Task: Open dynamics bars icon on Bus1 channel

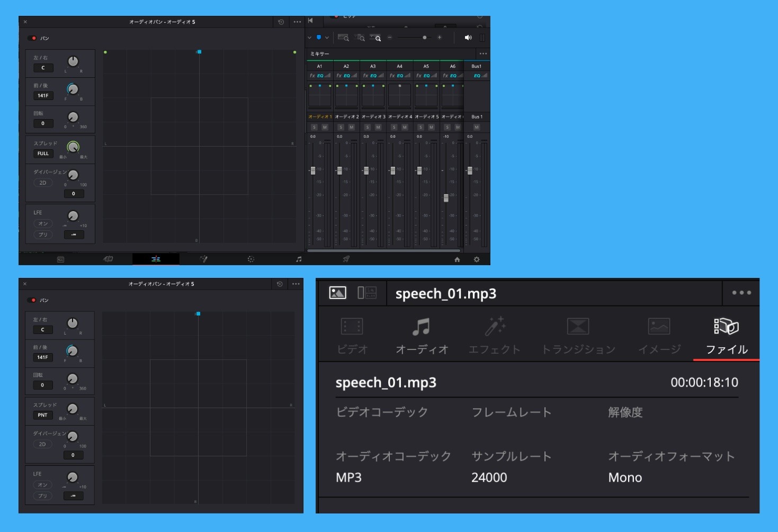Action: point(485,76)
